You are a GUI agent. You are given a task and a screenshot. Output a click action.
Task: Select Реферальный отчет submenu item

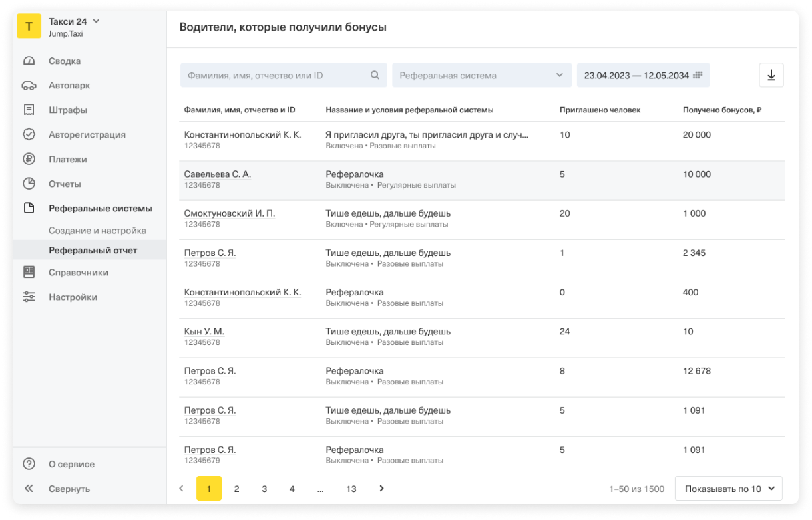pyautogui.click(x=93, y=251)
